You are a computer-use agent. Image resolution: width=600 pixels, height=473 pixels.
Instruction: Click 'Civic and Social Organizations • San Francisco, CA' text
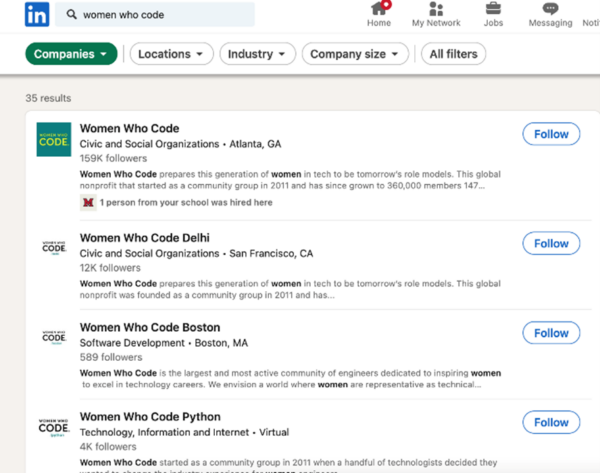click(x=196, y=253)
